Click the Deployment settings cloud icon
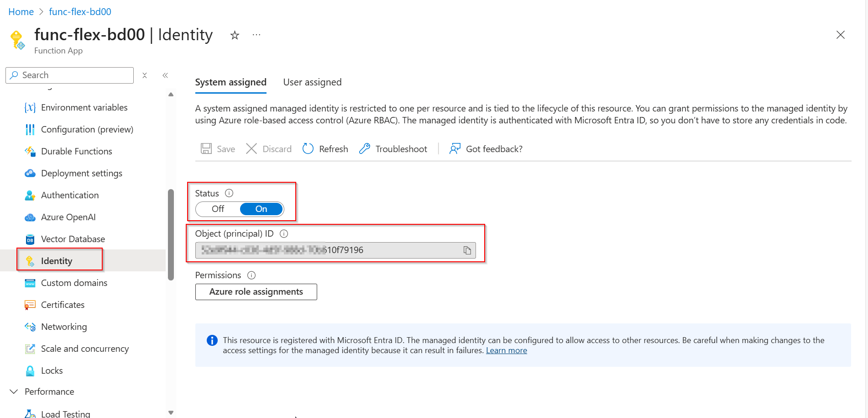 pos(30,173)
